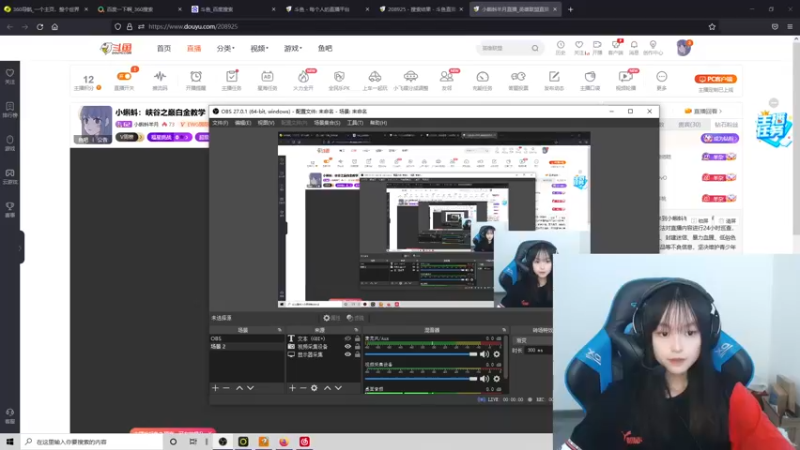Open the more ellipsis icon in streamer toolbar
This screenshot has height=450, width=800.
[661, 77]
